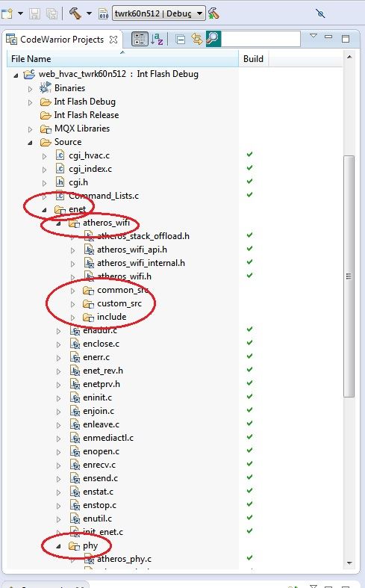This screenshot has height=588, width=365.
Task: Click the Save All toolbar icon
Action: tap(52, 14)
